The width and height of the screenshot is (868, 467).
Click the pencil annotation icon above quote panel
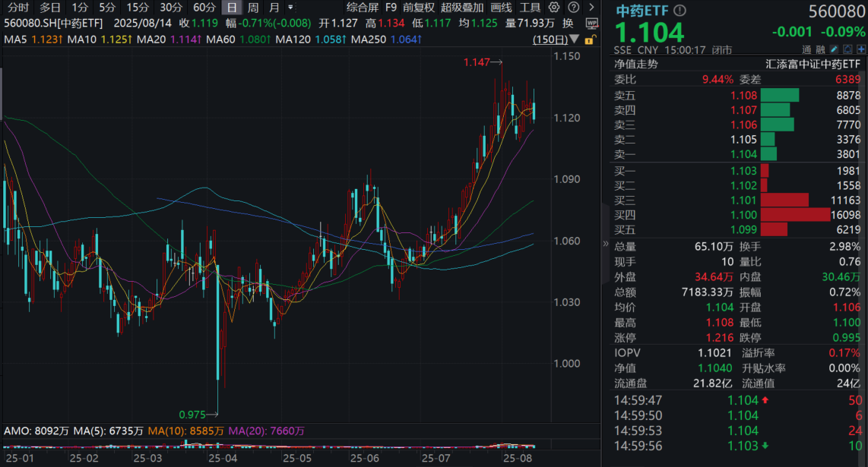[x=835, y=49]
